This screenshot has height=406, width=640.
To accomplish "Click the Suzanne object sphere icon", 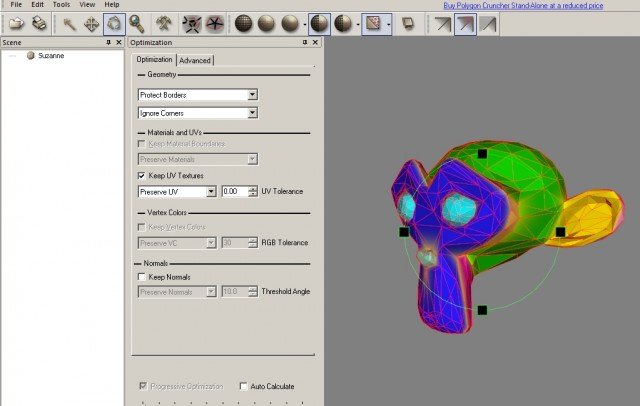I will 31,55.
